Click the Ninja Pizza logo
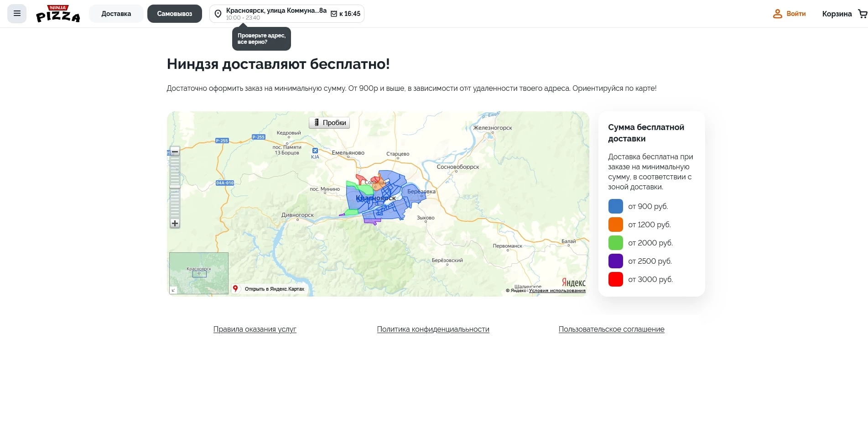Image resolution: width=868 pixels, height=423 pixels. (58, 13)
